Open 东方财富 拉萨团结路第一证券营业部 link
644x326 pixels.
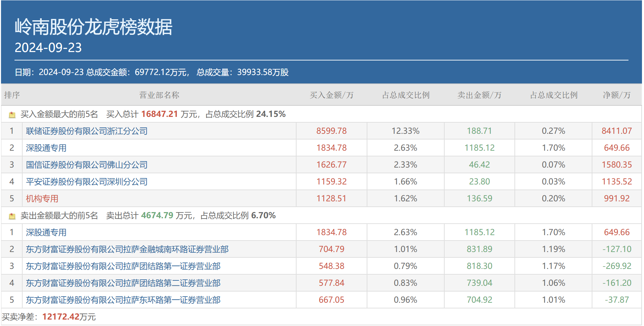coord(123,266)
